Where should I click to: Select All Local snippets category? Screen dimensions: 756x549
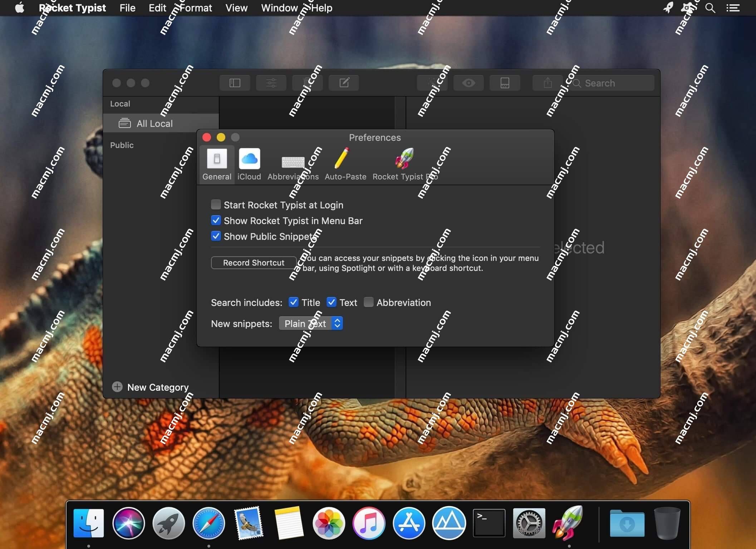(x=150, y=123)
